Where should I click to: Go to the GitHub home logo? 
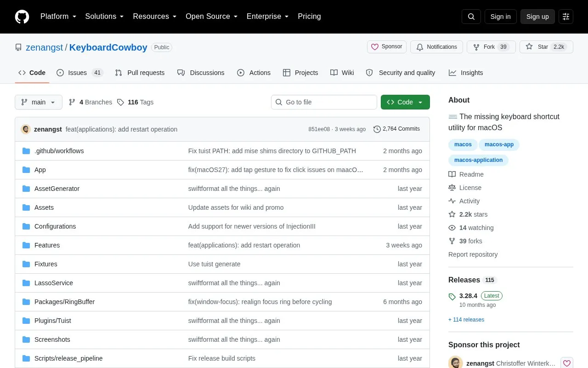tap(22, 17)
